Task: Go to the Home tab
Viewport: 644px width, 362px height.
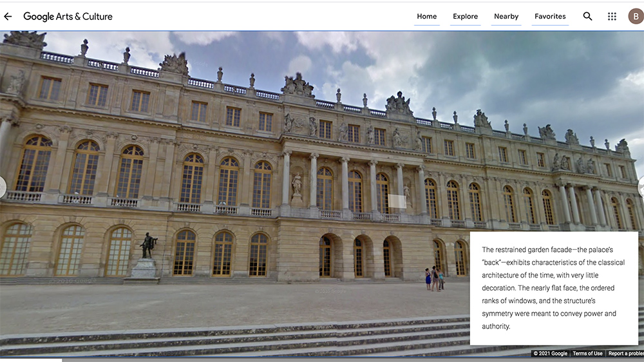Action: tap(426, 17)
